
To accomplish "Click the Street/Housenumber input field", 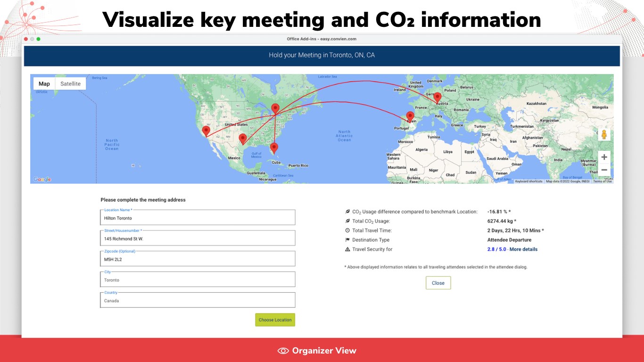I will point(198,238).
